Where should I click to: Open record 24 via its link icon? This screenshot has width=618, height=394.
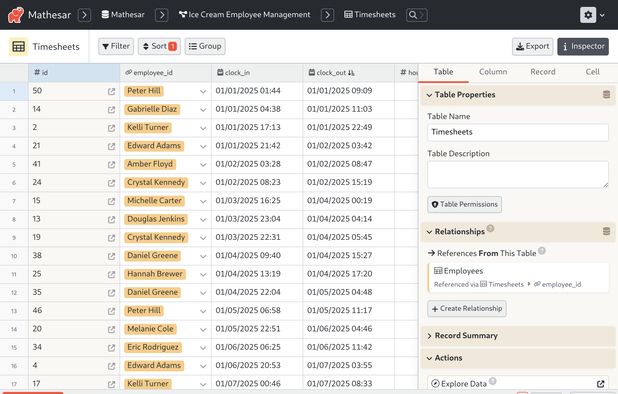coord(112,183)
